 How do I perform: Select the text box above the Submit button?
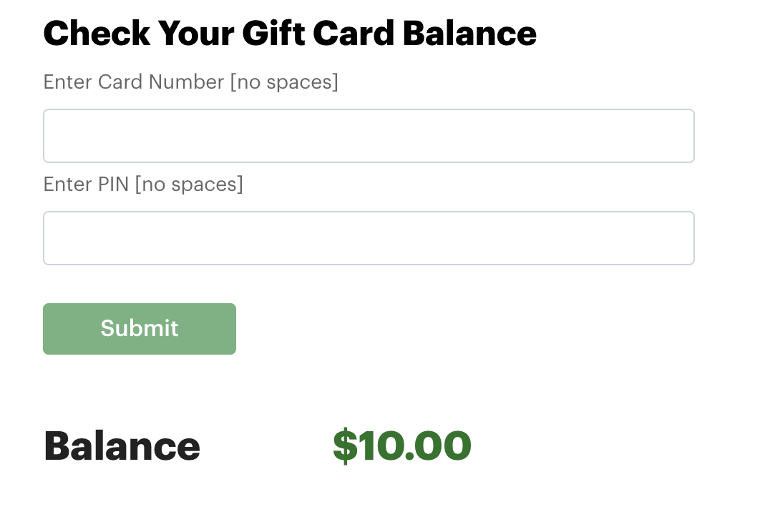tap(369, 238)
